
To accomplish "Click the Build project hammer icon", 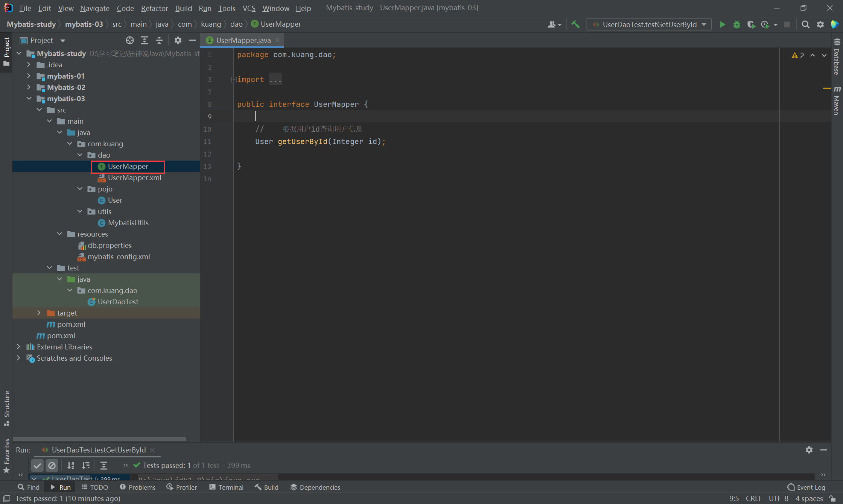I will pos(575,24).
